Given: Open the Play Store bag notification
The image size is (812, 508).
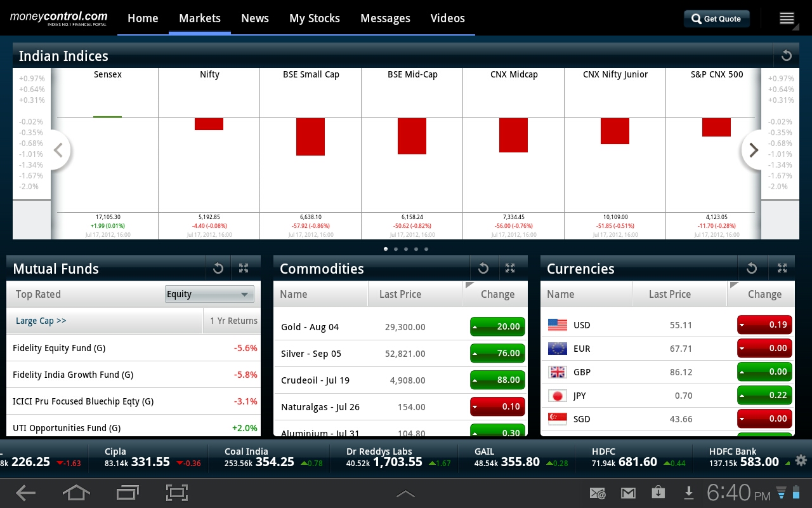Looking at the screenshot, I should pyautogui.click(x=658, y=493).
